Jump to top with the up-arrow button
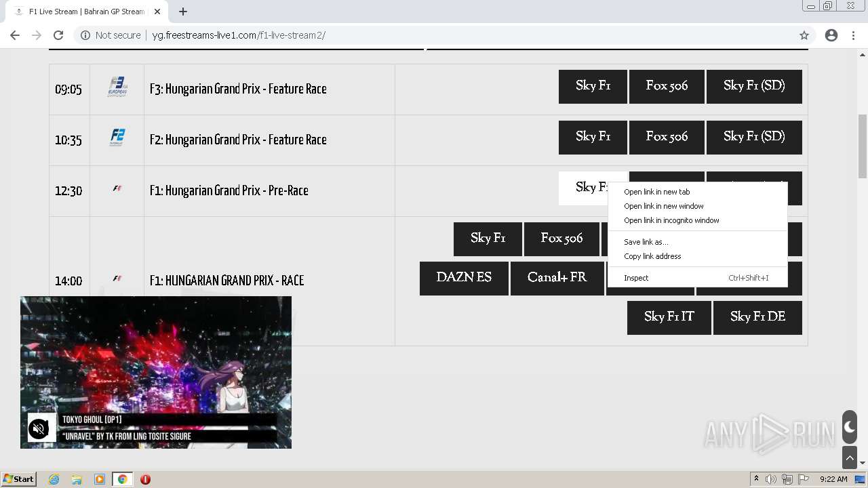Screen dimensions: 868x488 click(x=850, y=459)
